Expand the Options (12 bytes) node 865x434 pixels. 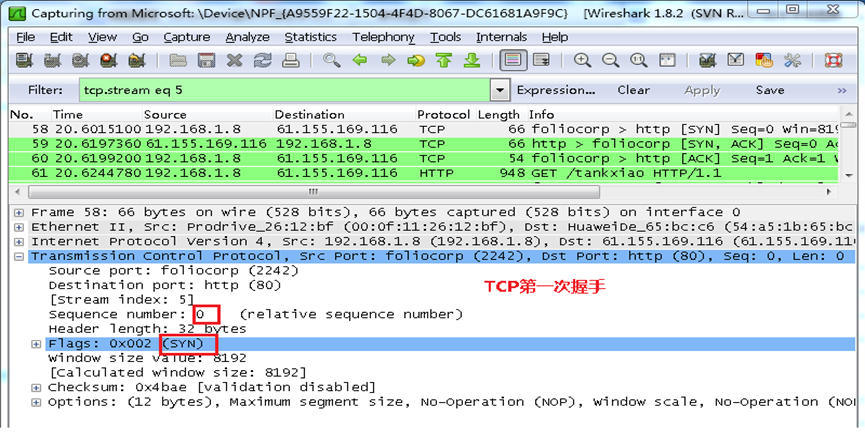(x=36, y=403)
